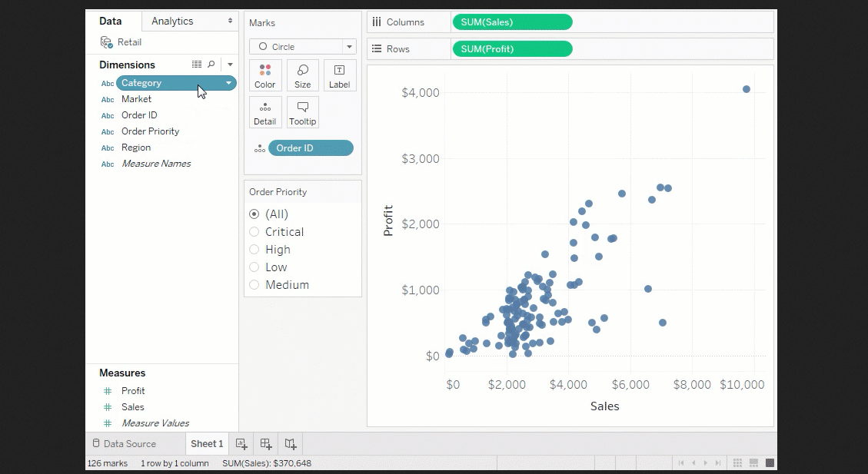Click the Dimensions search magnifier icon
Image resolution: width=868 pixels, height=474 pixels.
pyautogui.click(x=211, y=65)
